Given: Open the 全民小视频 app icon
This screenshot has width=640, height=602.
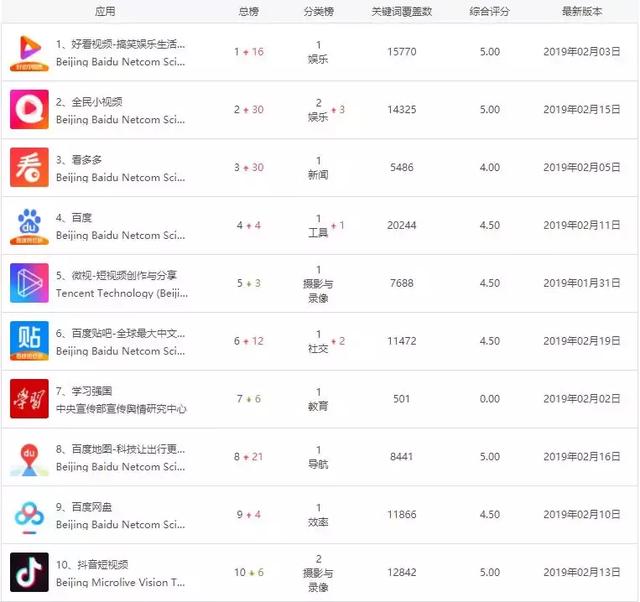Looking at the screenshot, I should (x=29, y=109).
